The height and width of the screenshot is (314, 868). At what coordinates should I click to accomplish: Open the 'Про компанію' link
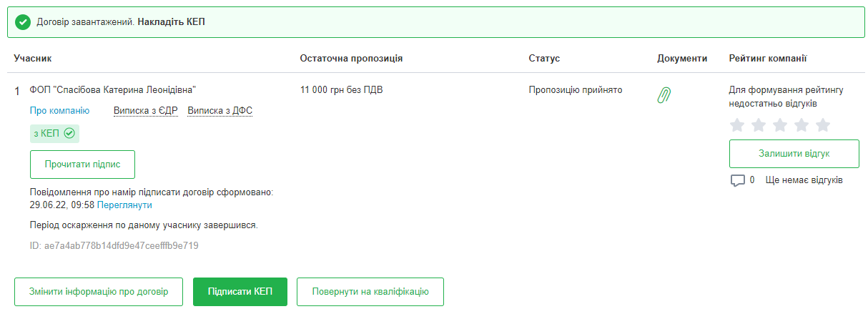pyautogui.click(x=59, y=111)
